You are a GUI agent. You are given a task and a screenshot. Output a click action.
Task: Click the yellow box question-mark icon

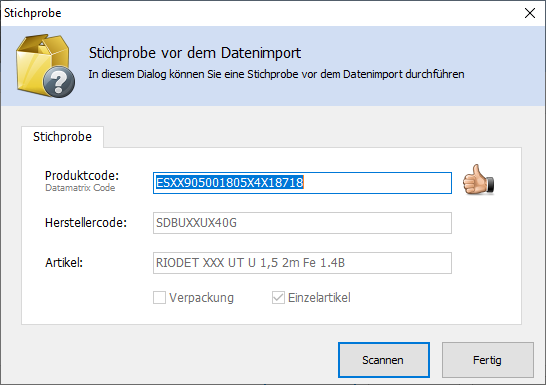45,66
